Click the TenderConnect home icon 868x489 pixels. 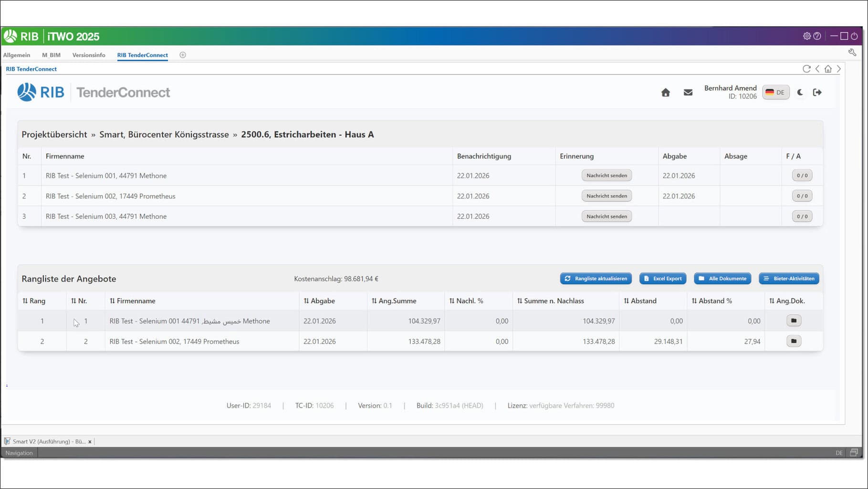click(x=665, y=93)
